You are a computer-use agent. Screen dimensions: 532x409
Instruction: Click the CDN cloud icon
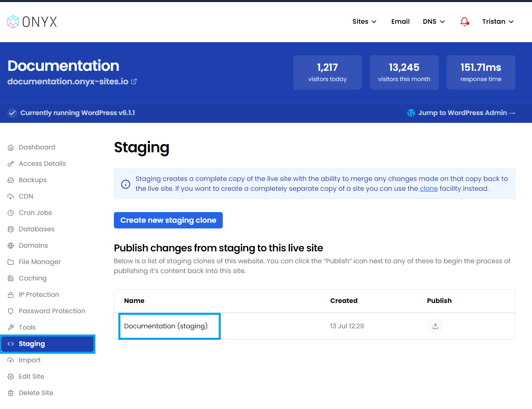[x=11, y=197]
